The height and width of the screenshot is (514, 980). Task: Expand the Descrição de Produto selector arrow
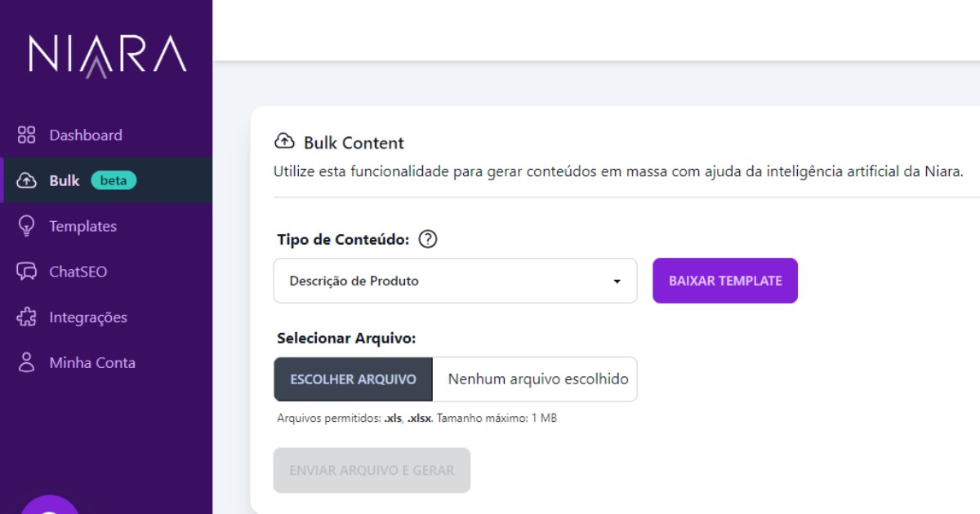[x=618, y=281]
